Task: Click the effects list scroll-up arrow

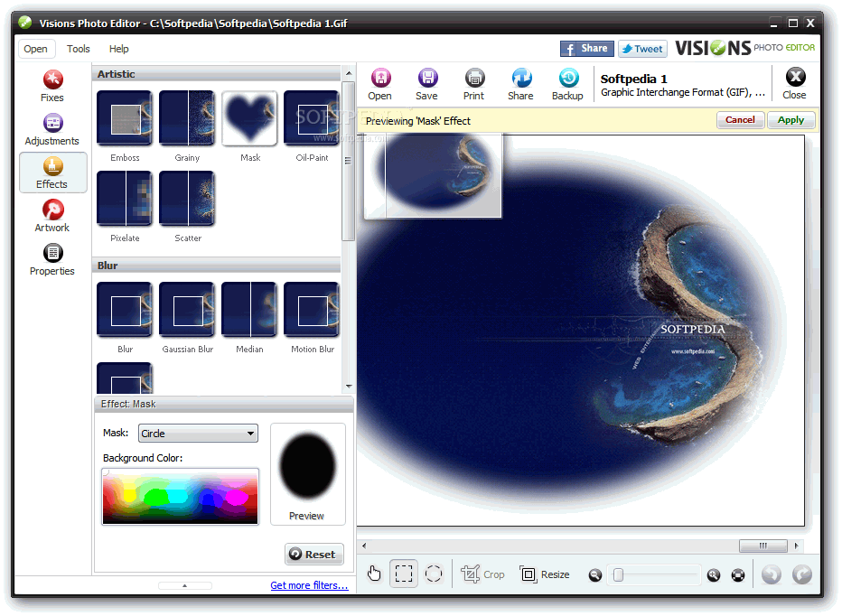Action: click(349, 73)
